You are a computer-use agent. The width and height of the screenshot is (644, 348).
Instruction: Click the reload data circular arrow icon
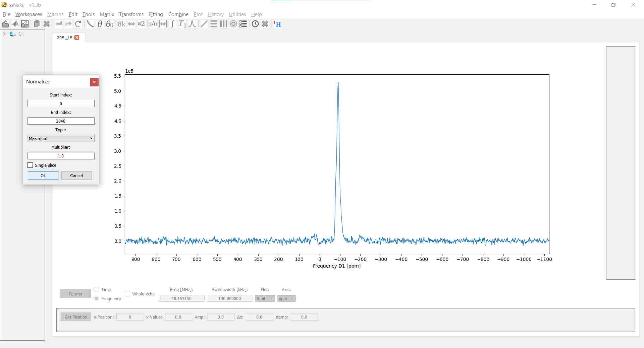pyautogui.click(x=78, y=24)
